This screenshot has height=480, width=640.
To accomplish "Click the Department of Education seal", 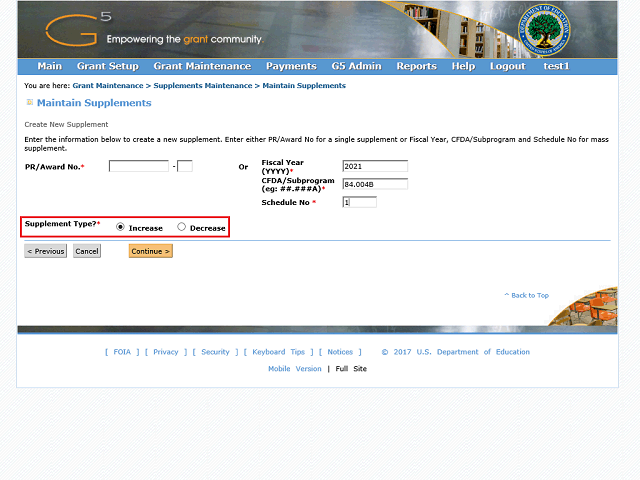I will [x=544, y=30].
